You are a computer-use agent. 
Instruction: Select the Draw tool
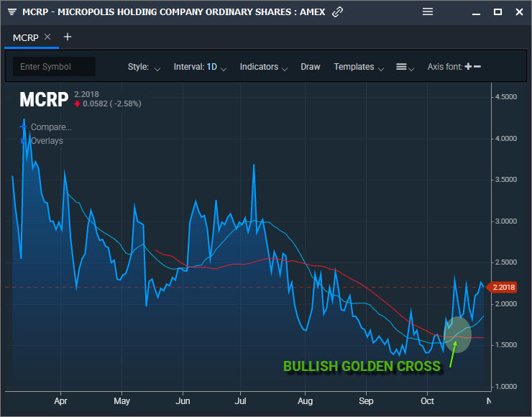click(x=311, y=67)
